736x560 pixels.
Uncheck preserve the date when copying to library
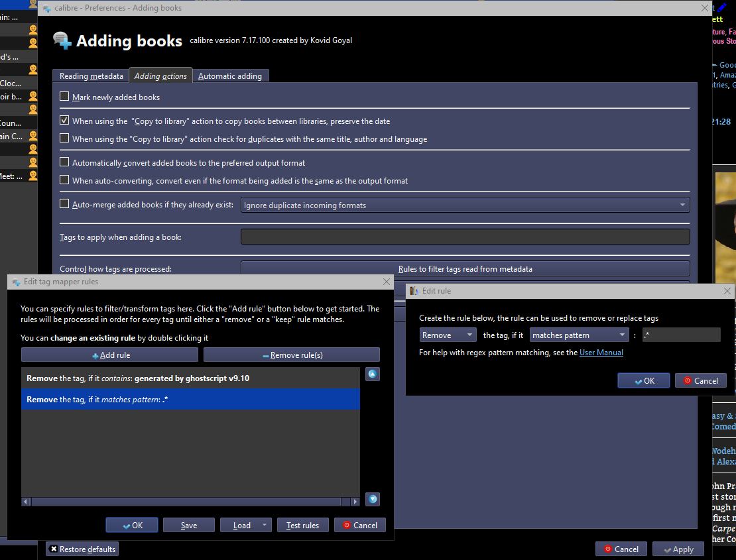[x=64, y=121]
